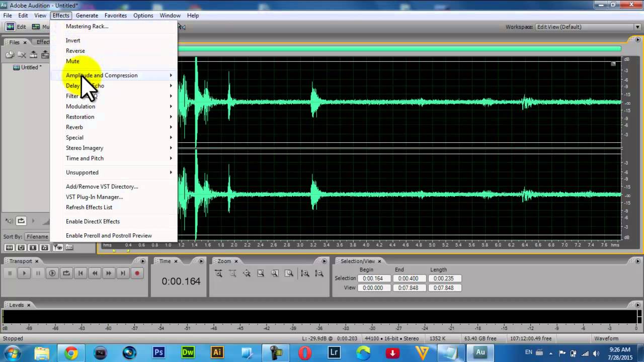Choose Reverse from the Effects menu

point(75,51)
